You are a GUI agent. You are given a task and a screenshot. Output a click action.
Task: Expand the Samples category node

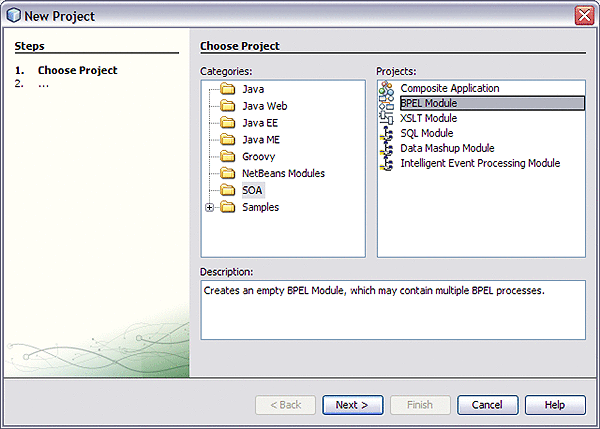[209, 207]
